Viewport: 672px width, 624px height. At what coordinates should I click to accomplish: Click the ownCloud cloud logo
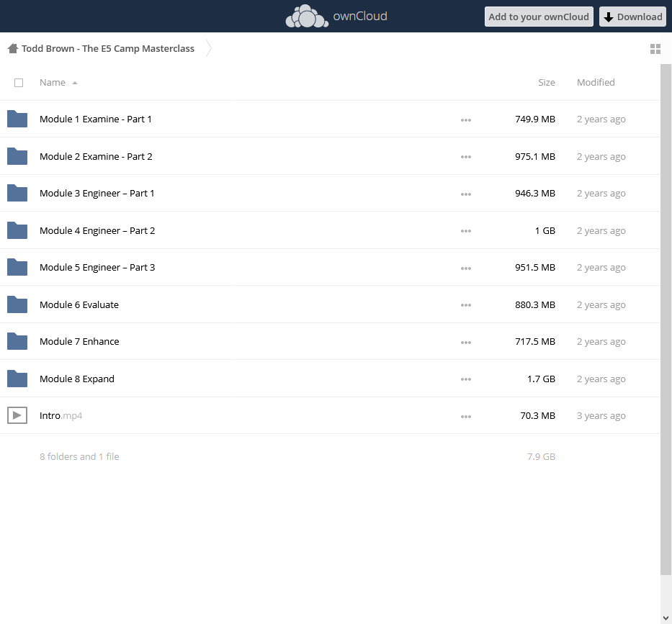click(307, 17)
